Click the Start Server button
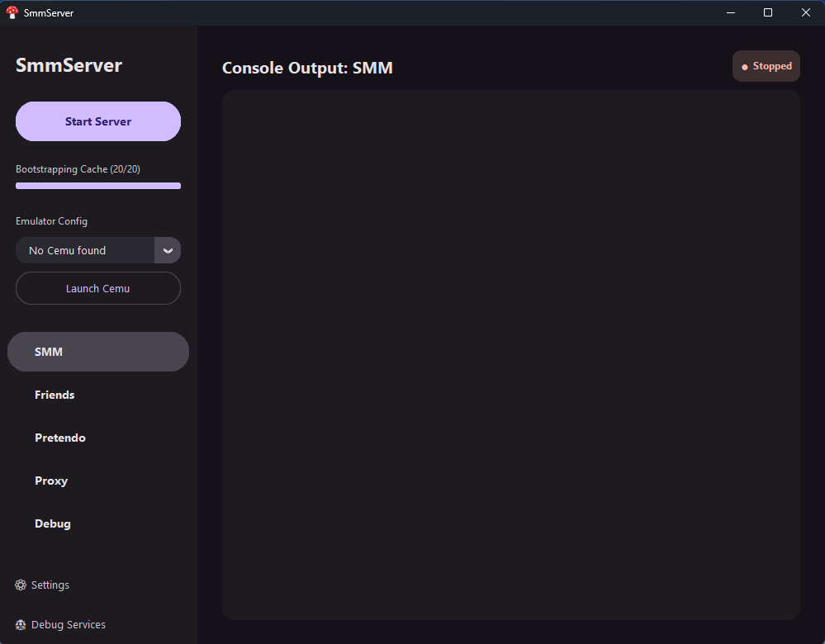825x644 pixels. pyautogui.click(x=98, y=121)
